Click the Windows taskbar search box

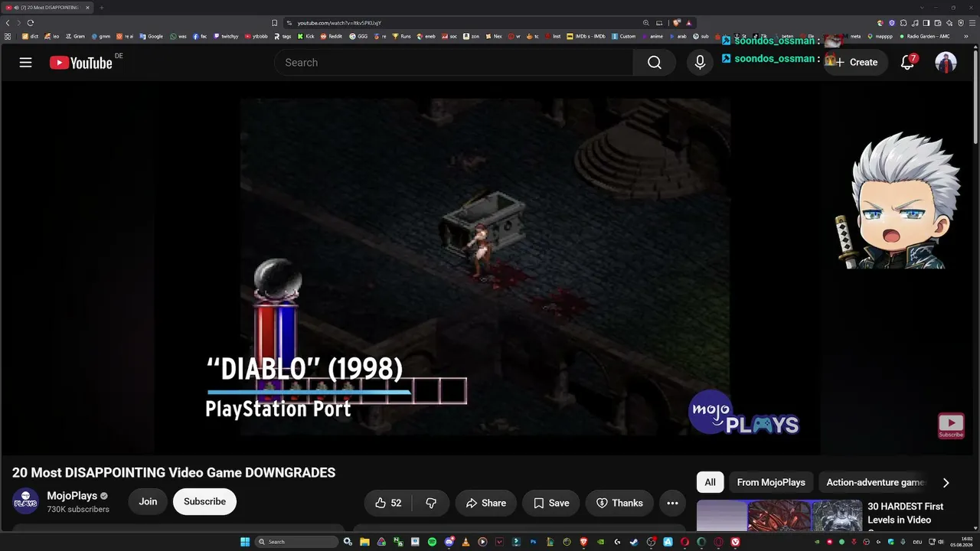click(x=297, y=542)
